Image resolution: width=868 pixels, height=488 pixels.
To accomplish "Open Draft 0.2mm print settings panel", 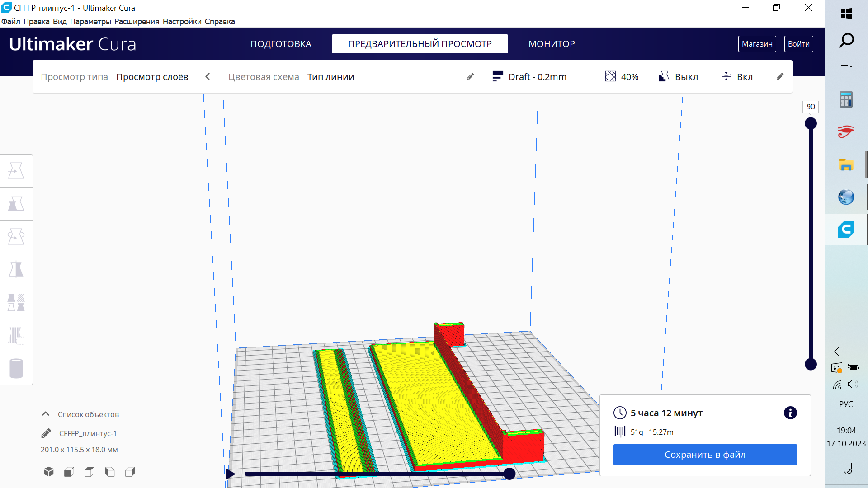I will click(x=538, y=77).
